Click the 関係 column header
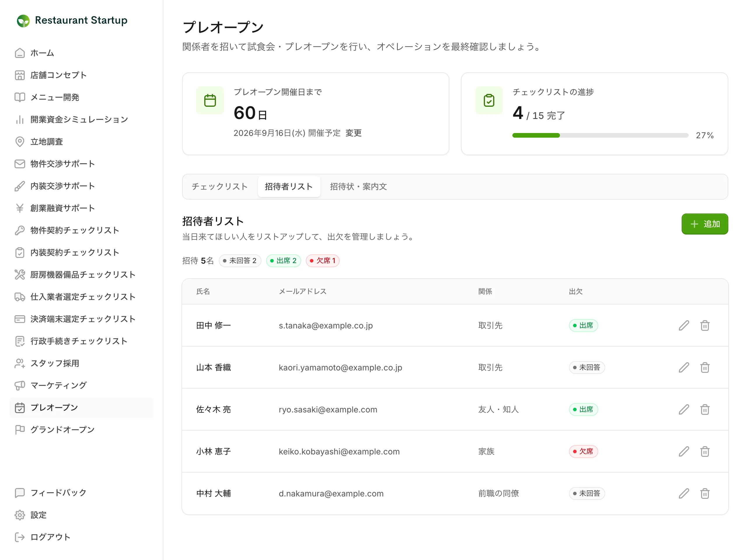The image size is (747, 560). [x=485, y=291]
